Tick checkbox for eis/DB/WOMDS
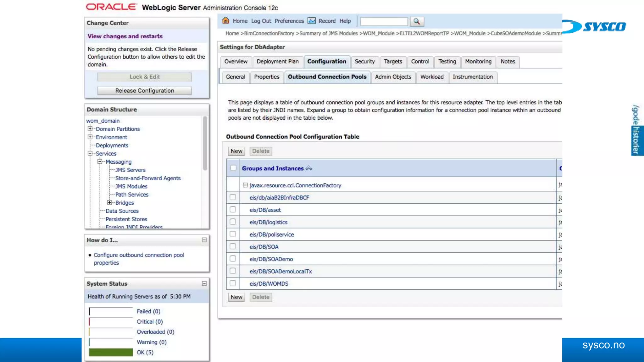 233,283
